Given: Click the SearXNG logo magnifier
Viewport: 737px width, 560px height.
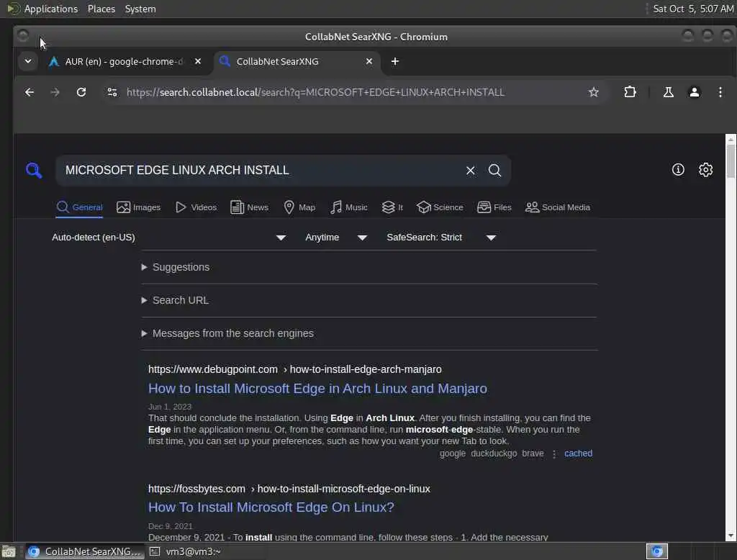Looking at the screenshot, I should [x=34, y=170].
